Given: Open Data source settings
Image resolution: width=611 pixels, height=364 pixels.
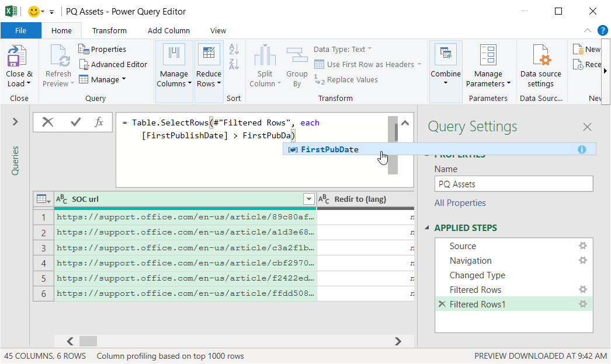Looking at the screenshot, I should pyautogui.click(x=540, y=66).
